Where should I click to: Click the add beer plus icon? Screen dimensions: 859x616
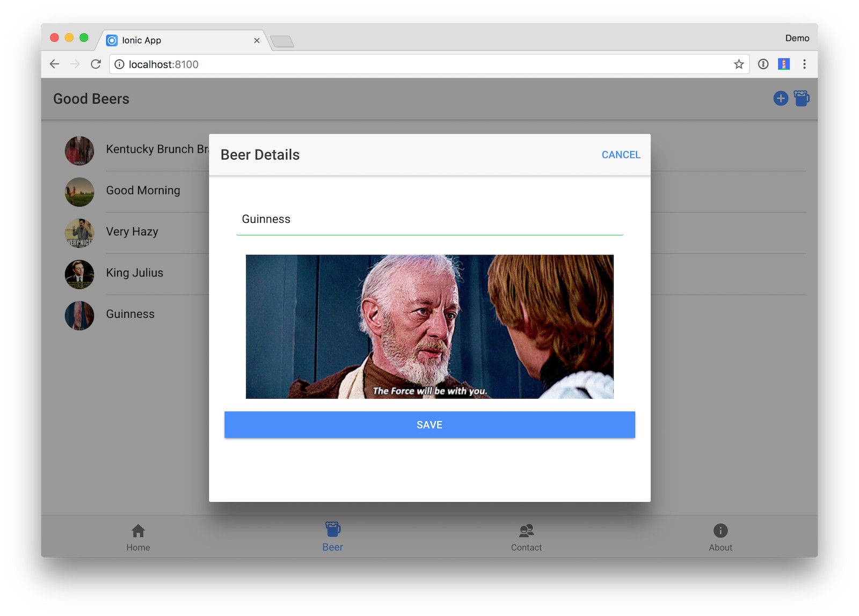click(780, 99)
